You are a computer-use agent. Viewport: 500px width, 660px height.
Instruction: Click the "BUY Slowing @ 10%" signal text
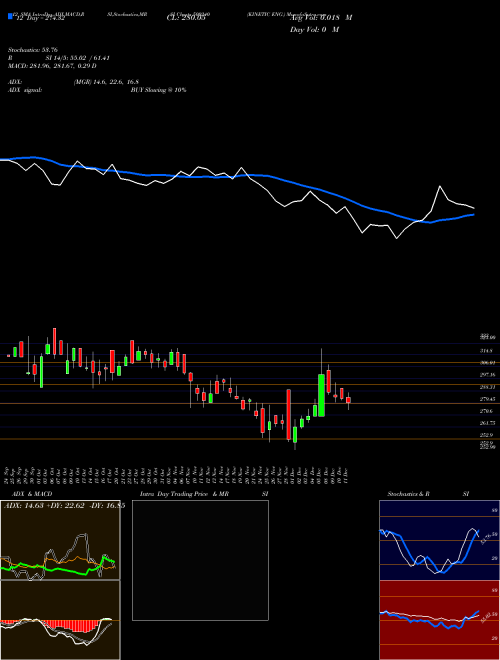pos(158,90)
